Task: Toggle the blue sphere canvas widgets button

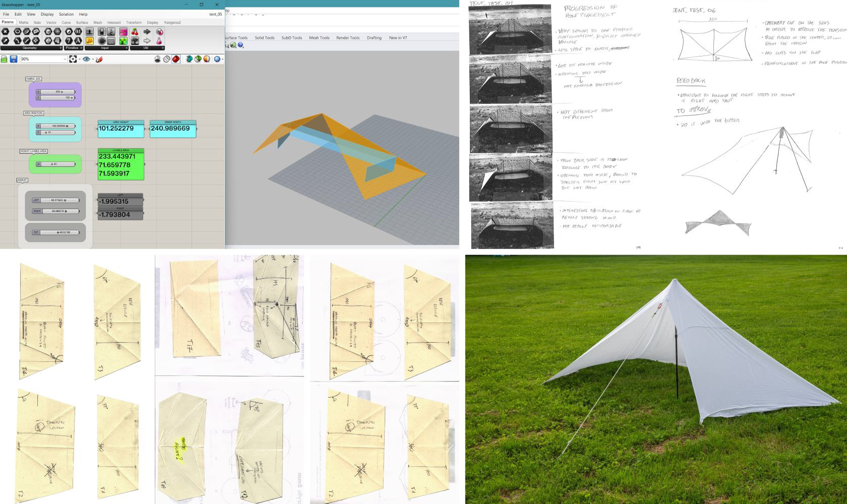Action: 217,59
